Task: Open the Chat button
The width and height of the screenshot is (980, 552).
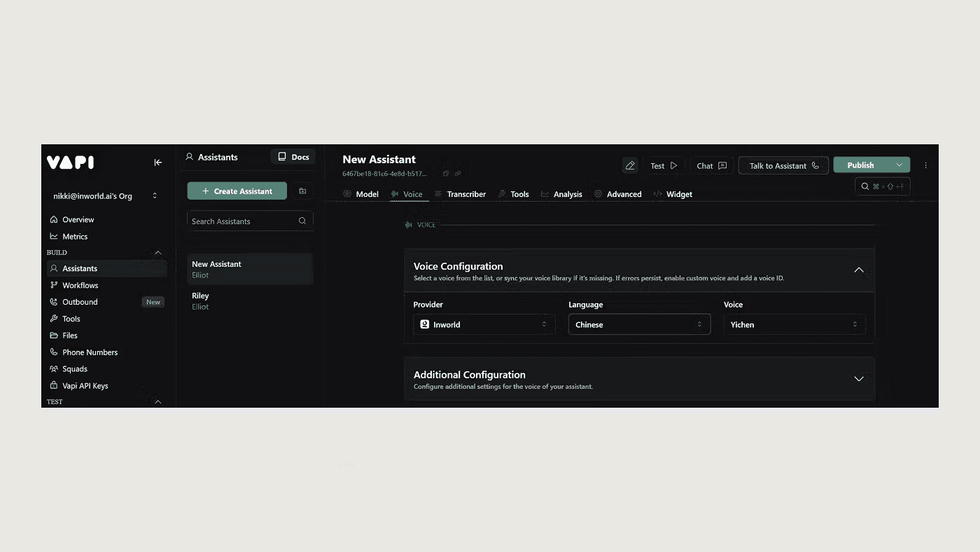Action: 712,166
